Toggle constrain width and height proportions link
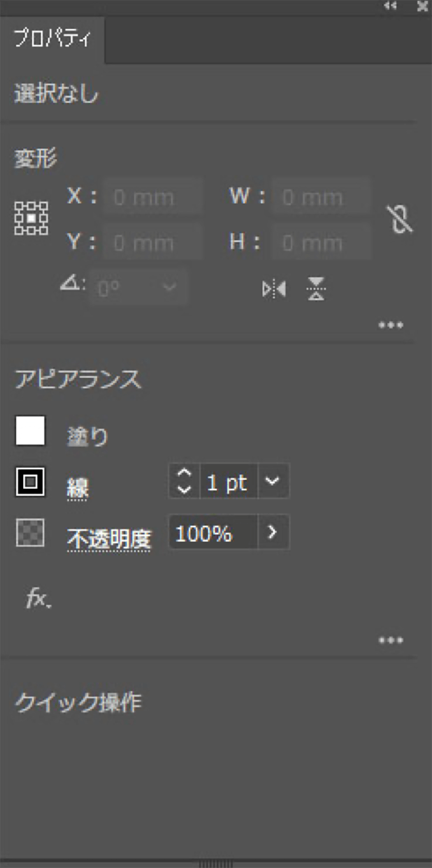 coord(399,220)
